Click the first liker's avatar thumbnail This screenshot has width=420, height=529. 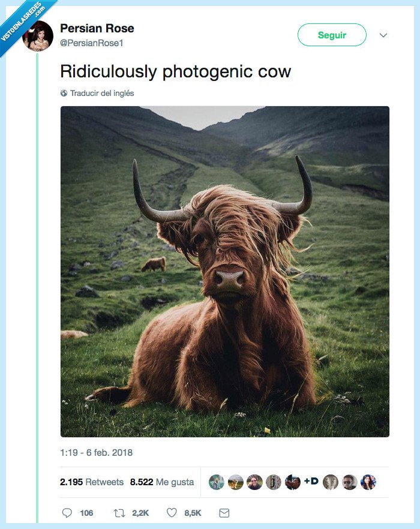[215, 482]
